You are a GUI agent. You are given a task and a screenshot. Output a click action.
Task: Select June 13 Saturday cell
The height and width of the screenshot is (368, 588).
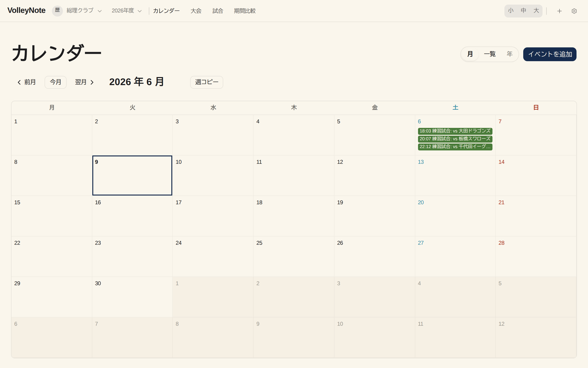click(x=455, y=175)
